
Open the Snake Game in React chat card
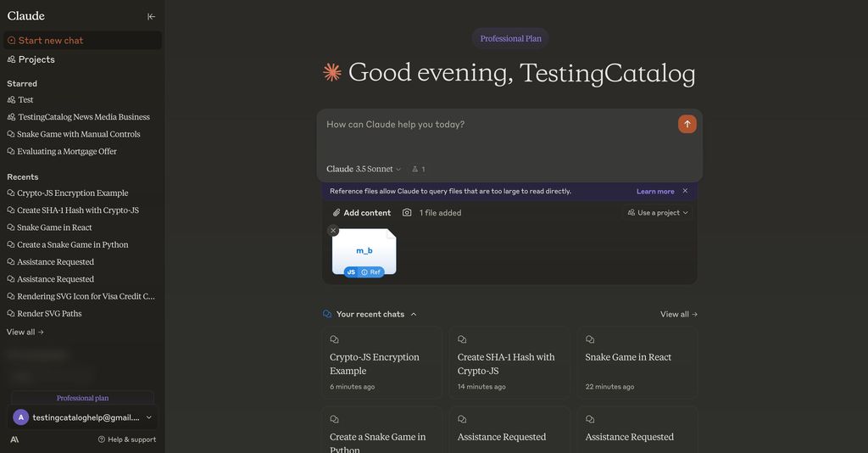[637, 363]
